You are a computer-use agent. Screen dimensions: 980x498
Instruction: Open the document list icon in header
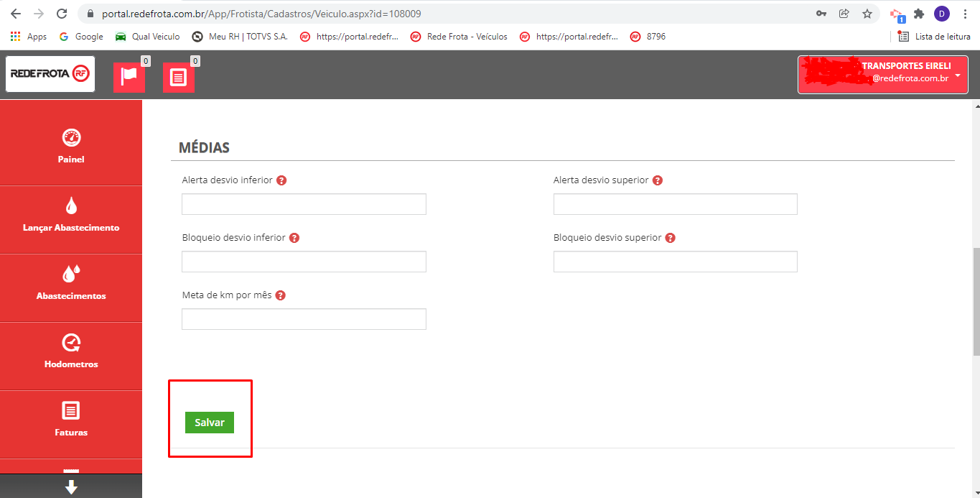[x=178, y=77]
